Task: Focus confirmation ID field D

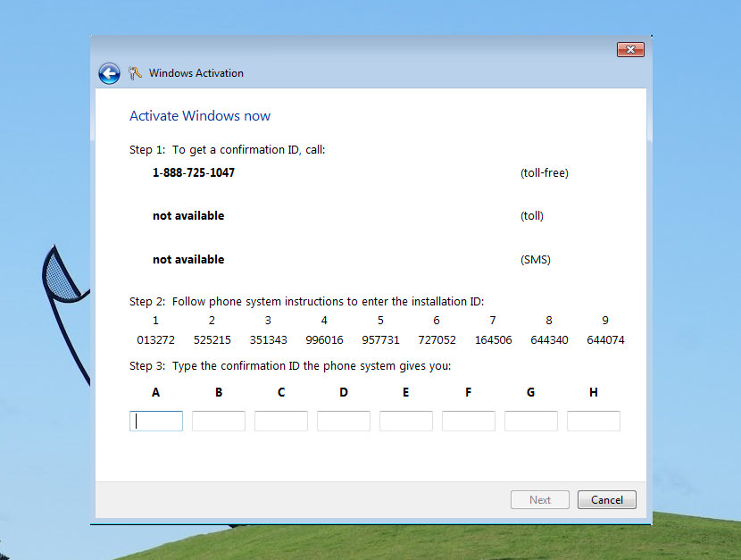Action: (344, 421)
